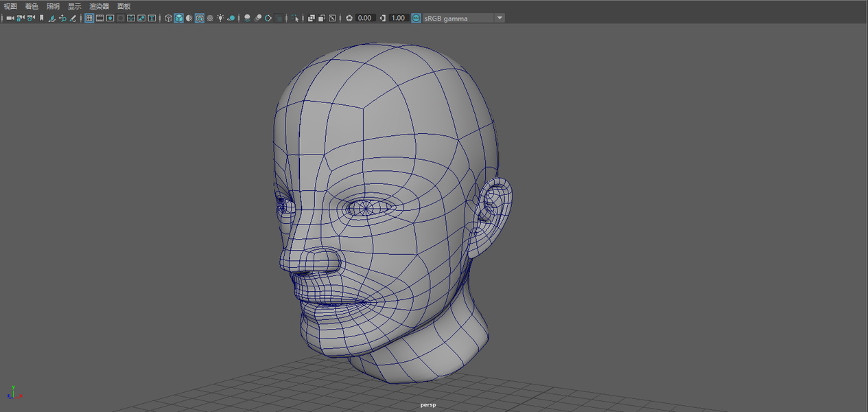Click the Use All Lights bulb icon
The height and width of the screenshot is (412, 868).
coord(220,18)
